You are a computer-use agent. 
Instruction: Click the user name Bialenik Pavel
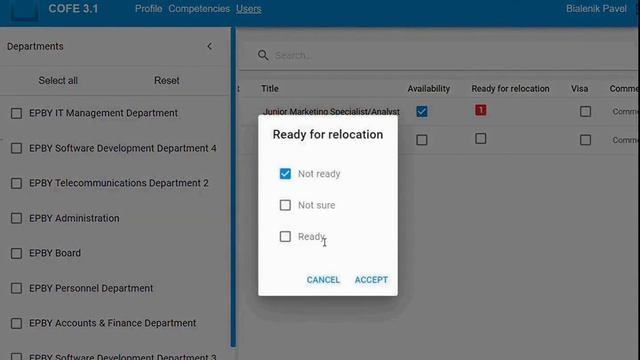point(596,9)
